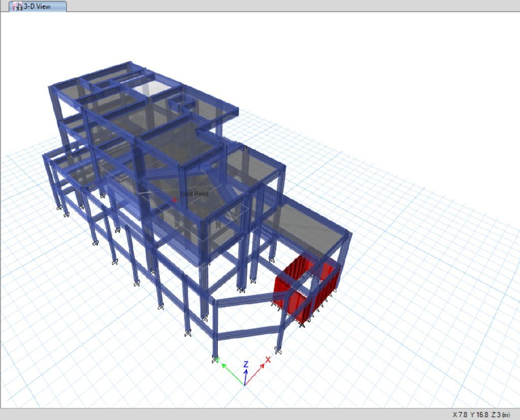Image resolution: width=520 pixels, height=420 pixels.
Task: Click the Y 16.8 coordinate readout
Action: click(x=479, y=414)
